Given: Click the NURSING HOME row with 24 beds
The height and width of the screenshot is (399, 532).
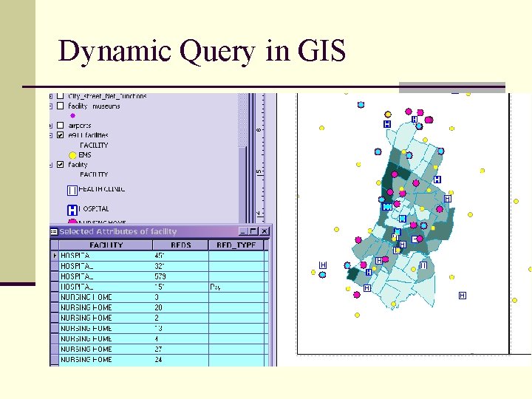Looking at the screenshot, I should (160, 360).
